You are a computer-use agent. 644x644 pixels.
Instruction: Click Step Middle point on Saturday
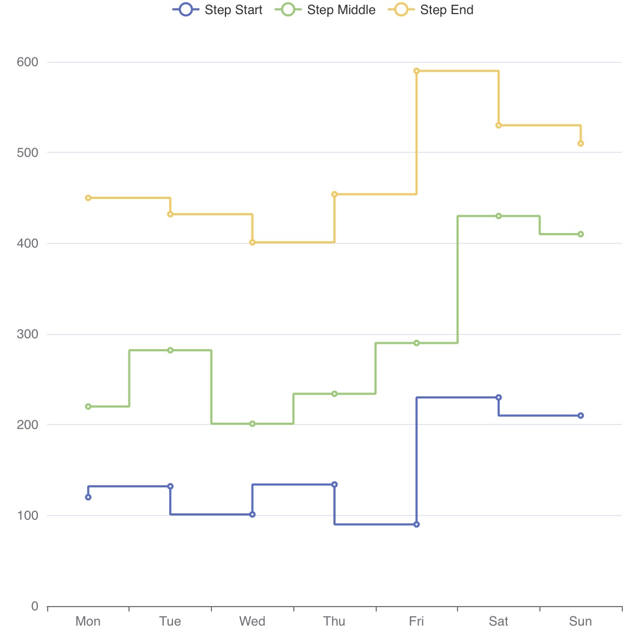pos(499,216)
